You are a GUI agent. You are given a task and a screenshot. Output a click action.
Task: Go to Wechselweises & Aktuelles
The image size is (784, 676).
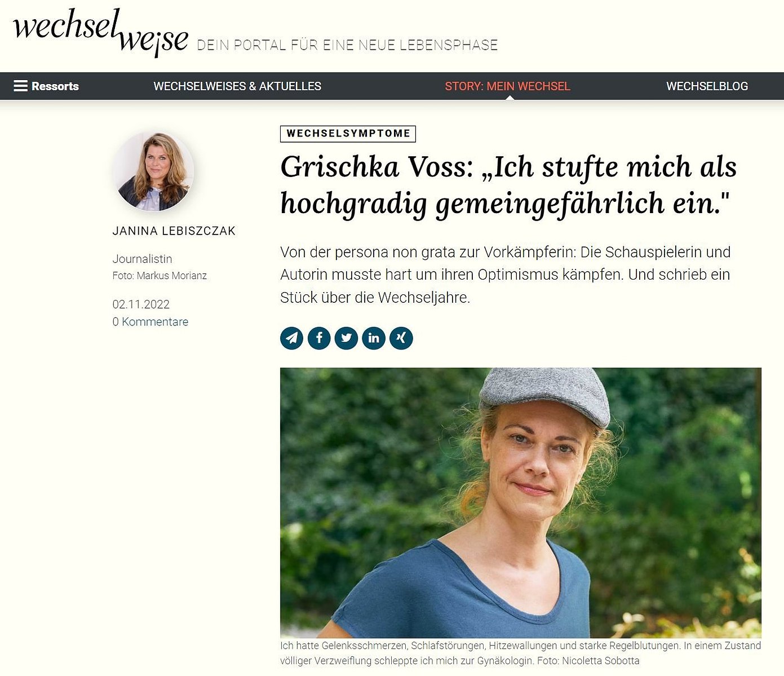[237, 86]
